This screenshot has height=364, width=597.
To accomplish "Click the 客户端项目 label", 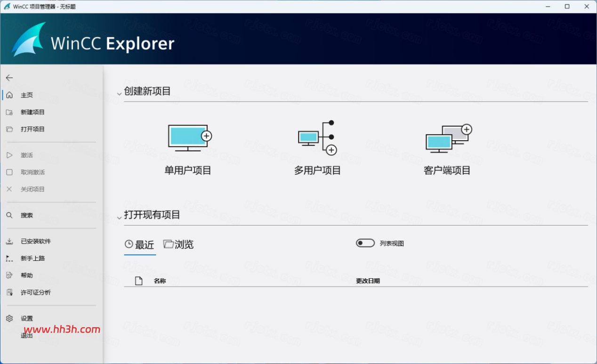I will [447, 170].
